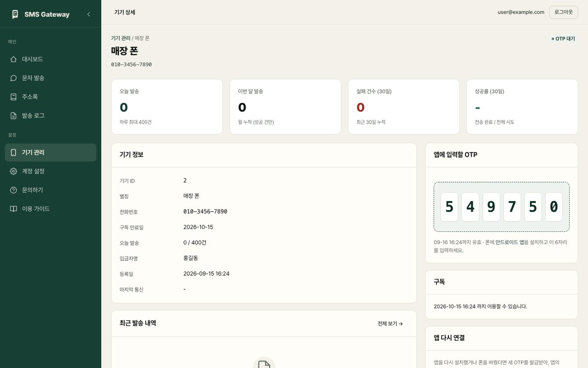Click the last OTP digit 0

pos(554,207)
